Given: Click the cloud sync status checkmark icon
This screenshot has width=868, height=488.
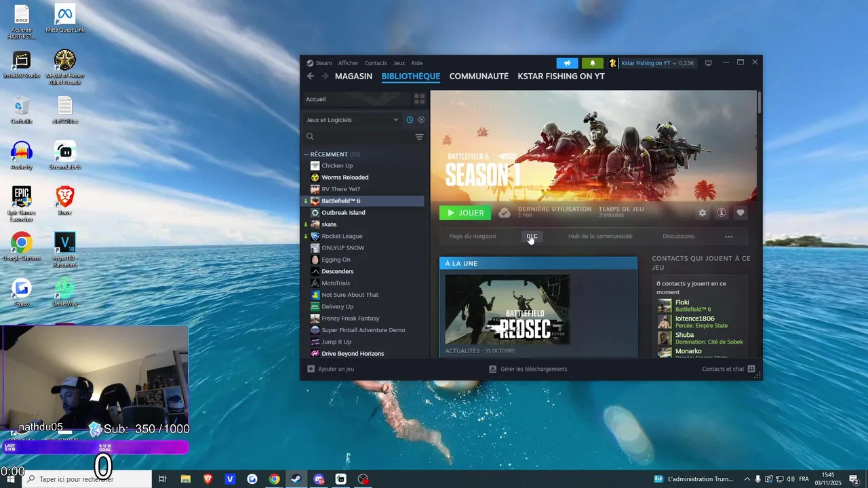Looking at the screenshot, I should tap(505, 213).
